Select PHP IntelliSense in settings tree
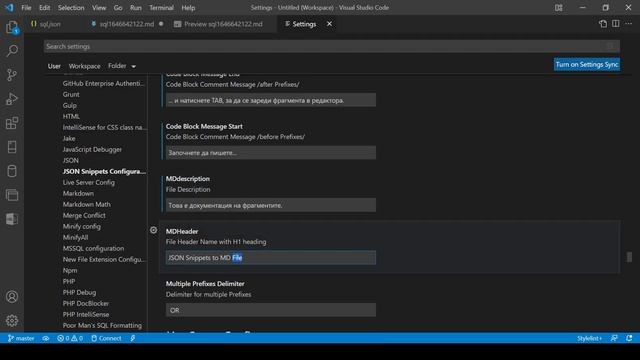This screenshot has height=360, width=640. point(86,314)
